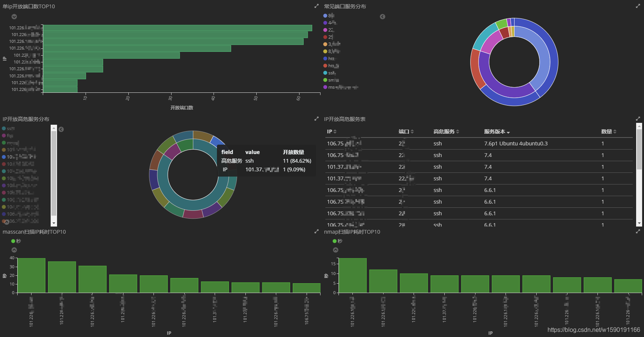This screenshot has width=644, height=337.
Task: Click the red outer segment of port pie
Action: tap(475, 68)
